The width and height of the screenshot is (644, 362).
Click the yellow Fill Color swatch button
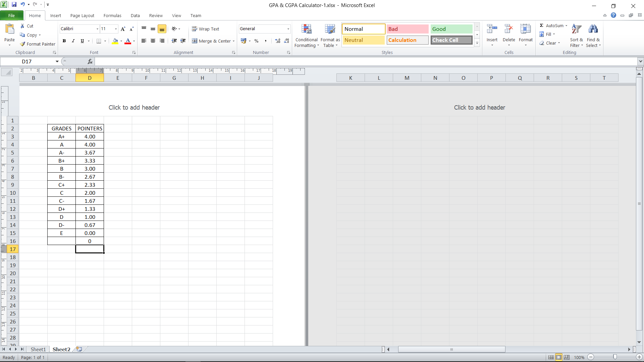pos(115,41)
